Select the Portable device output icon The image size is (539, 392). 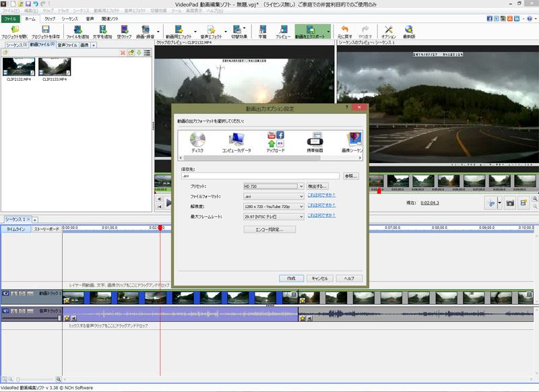pyautogui.click(x=315, y=142)
